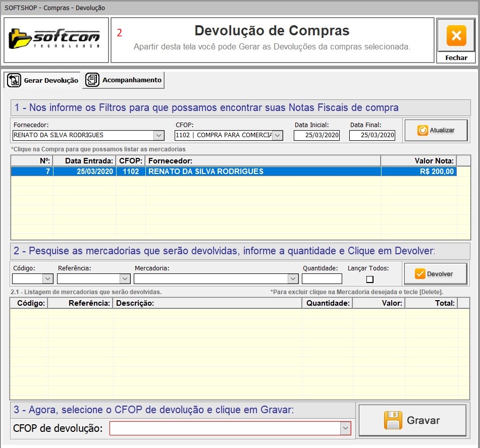Expand the Referência dropdown

(125, 278)
